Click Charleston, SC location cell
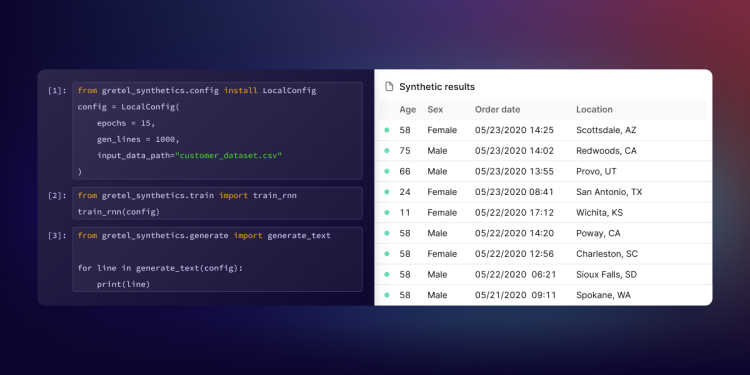Viewport: 750px width, 375px height. coord(607,254)
